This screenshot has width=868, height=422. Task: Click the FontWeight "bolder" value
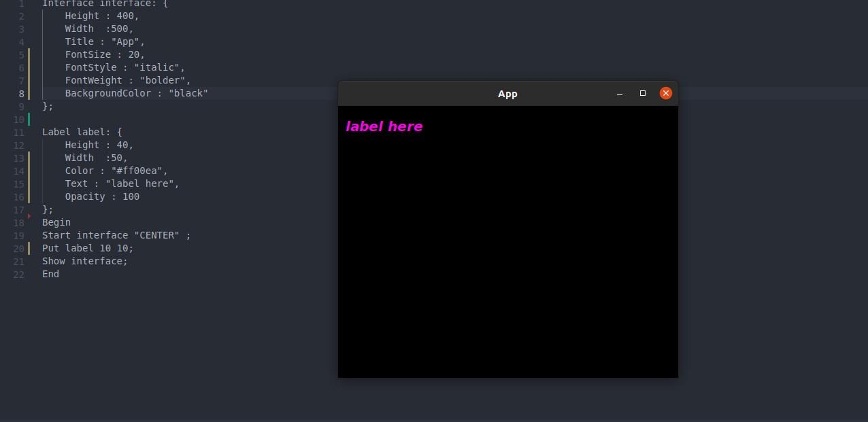[x=163, y=80]
